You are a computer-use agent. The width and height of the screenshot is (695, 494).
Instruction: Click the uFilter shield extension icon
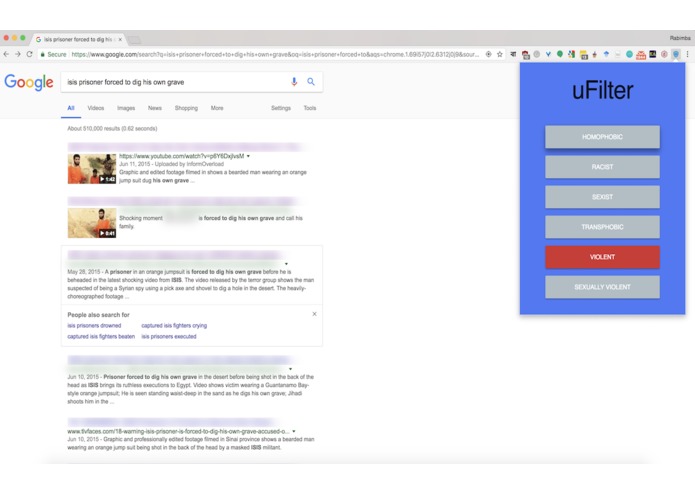tap(675, 54)
